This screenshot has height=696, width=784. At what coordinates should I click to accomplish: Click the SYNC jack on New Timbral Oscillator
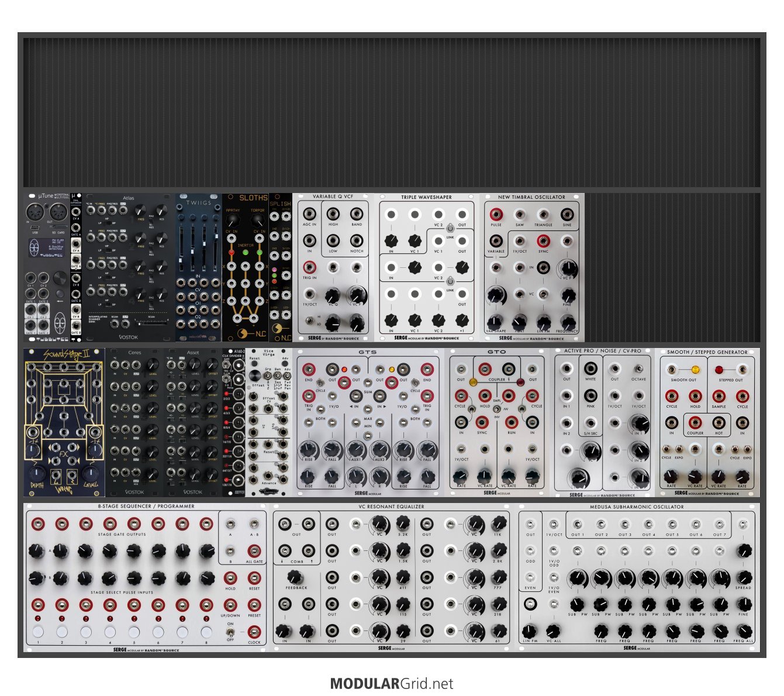point(543,240)
